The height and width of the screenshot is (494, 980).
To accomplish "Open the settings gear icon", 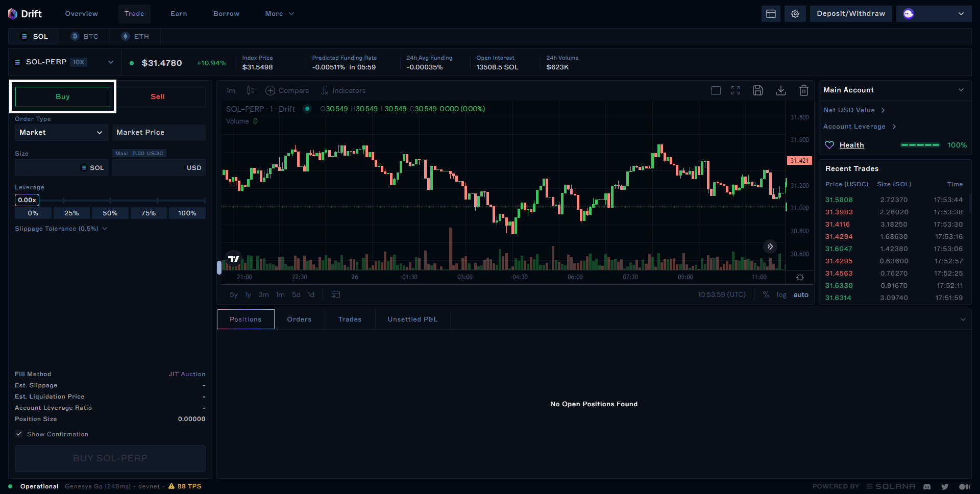I will point(795,14).
